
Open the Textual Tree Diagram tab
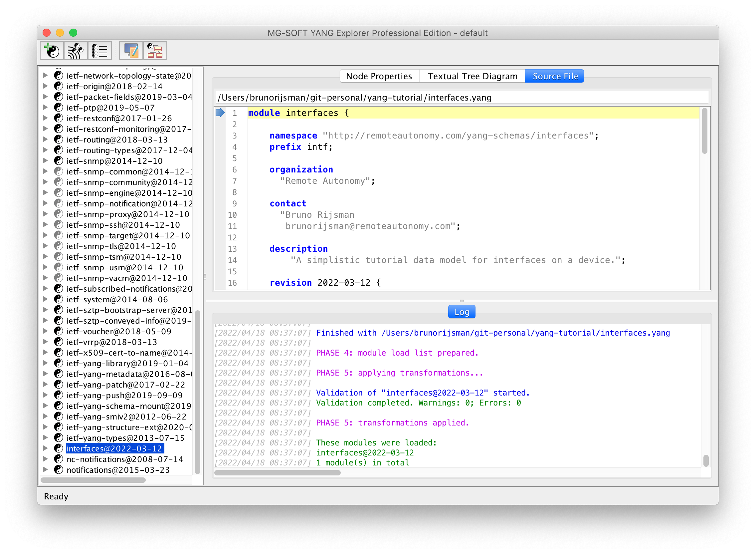[472, 76]
